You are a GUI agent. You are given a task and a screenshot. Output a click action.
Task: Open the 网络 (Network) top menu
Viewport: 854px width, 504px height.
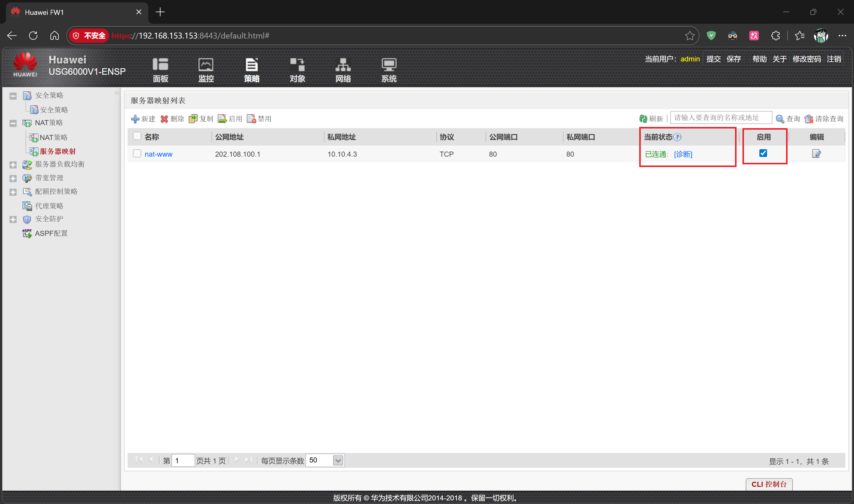343,70
